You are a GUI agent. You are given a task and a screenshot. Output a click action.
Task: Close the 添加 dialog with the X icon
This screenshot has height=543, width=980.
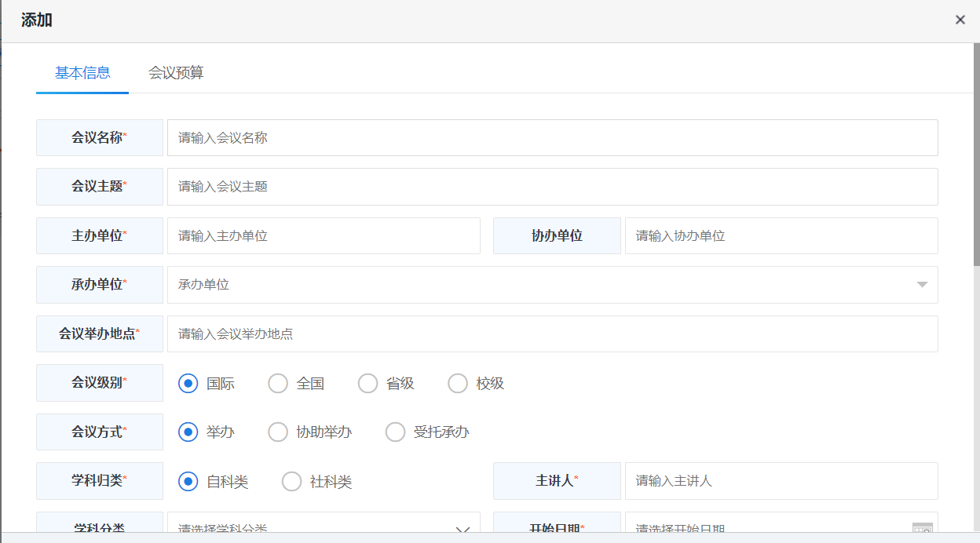click(960, 20)
